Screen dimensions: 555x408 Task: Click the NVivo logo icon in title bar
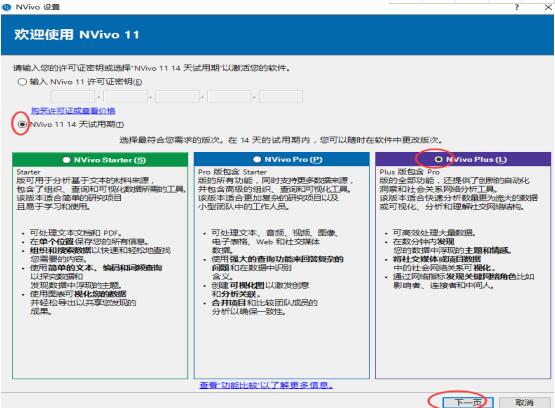point(6,7)
